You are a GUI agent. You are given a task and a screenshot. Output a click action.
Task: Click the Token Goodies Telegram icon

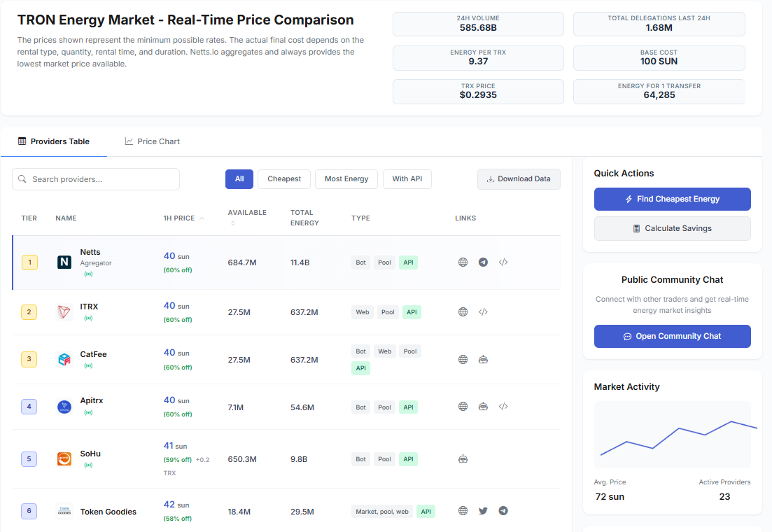click(x=503, y=511)
